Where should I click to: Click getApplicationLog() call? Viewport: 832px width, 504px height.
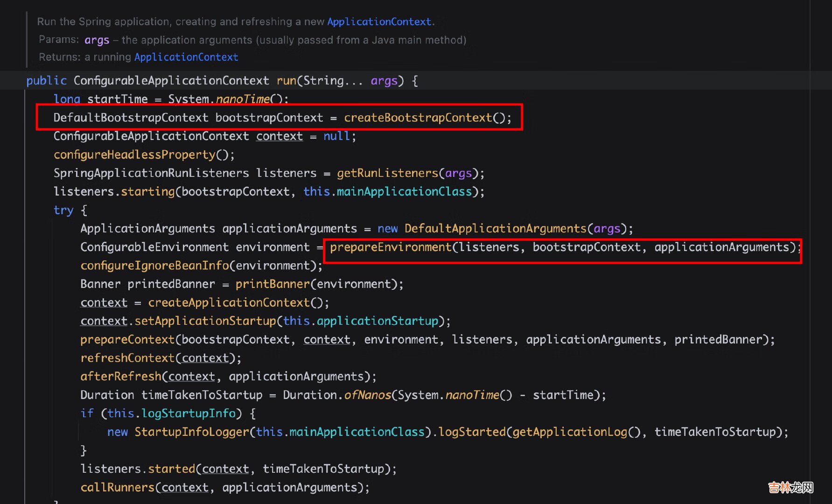[577, 432]
